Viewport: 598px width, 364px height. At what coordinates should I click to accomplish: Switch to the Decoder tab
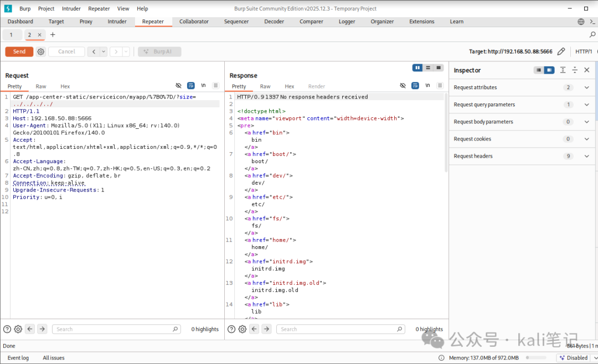click(274, 22)
